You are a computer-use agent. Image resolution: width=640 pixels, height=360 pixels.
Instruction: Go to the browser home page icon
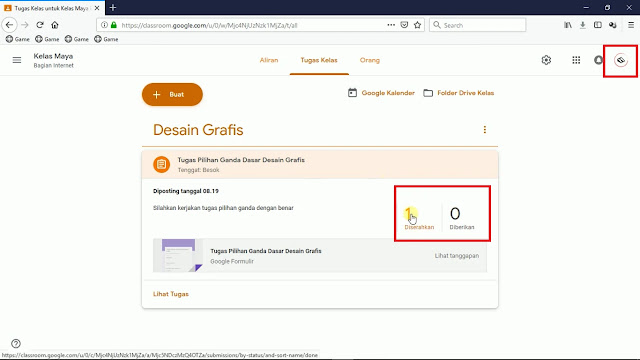55,25
